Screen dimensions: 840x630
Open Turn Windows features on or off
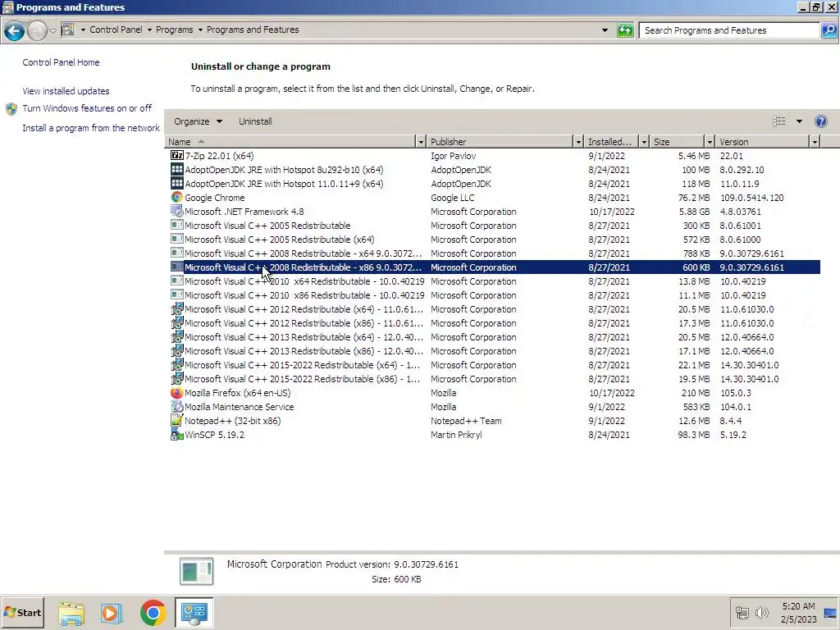tap(87, 108)
